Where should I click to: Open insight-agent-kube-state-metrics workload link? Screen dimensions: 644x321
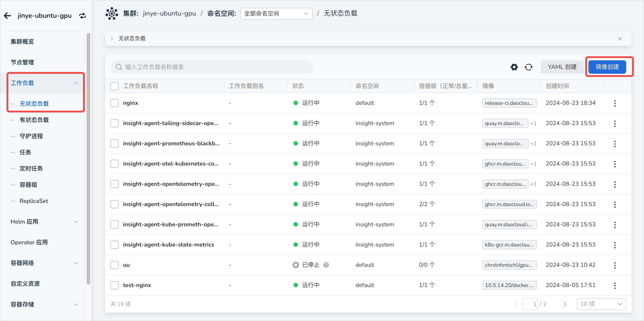click(x=168, y=245)
